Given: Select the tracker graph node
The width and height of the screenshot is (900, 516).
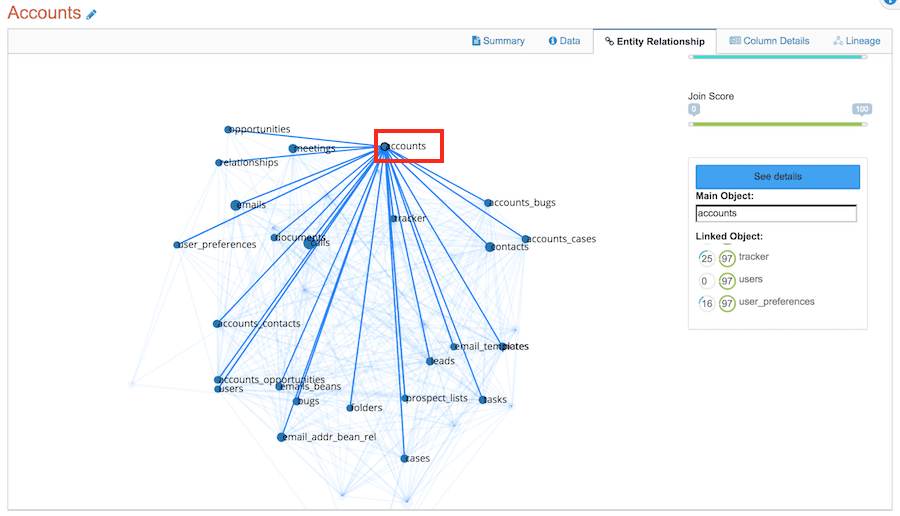Looking at the screenshot, I should pos(394,219).
